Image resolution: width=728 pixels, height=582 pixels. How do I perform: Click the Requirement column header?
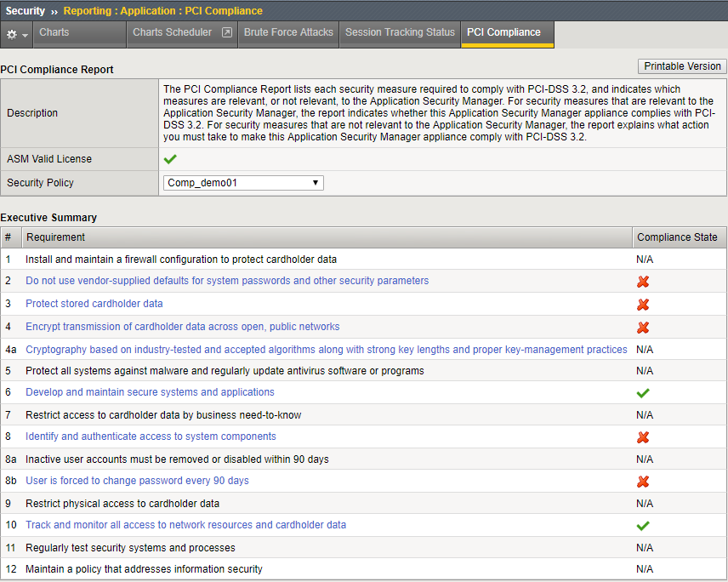coord(327,237)
